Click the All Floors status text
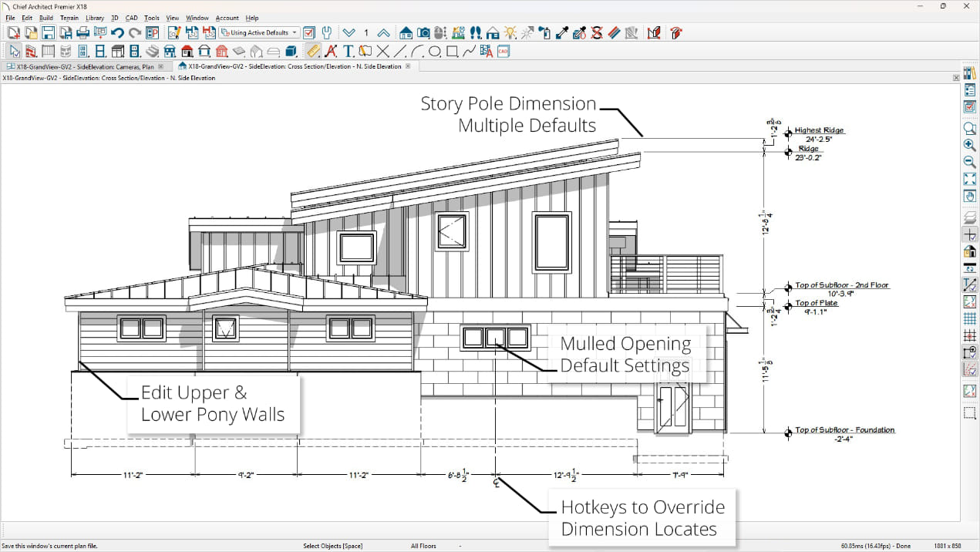 pos(423,546)
